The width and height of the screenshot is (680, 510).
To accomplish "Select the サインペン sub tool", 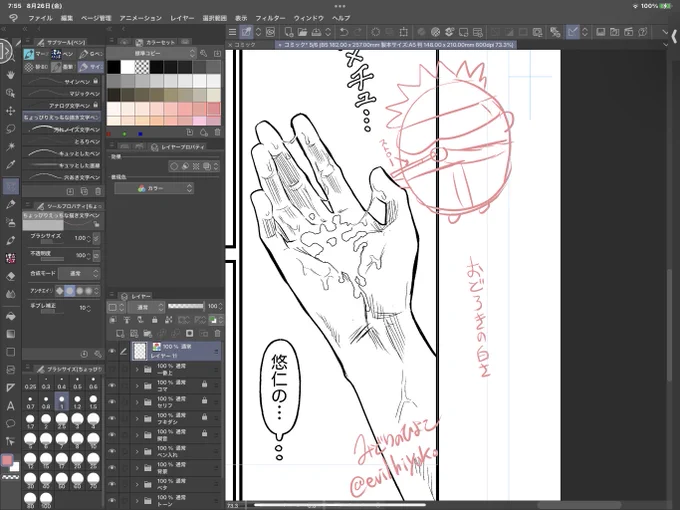I will (x=62, y=82).
